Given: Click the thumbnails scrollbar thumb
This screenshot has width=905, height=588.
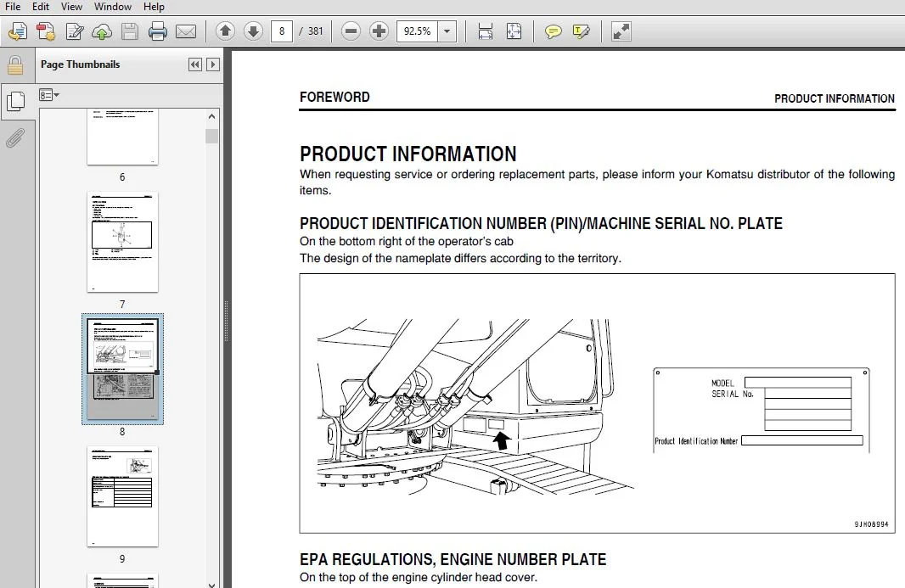Looking at the screenshot, I should [x=212, y=136].
